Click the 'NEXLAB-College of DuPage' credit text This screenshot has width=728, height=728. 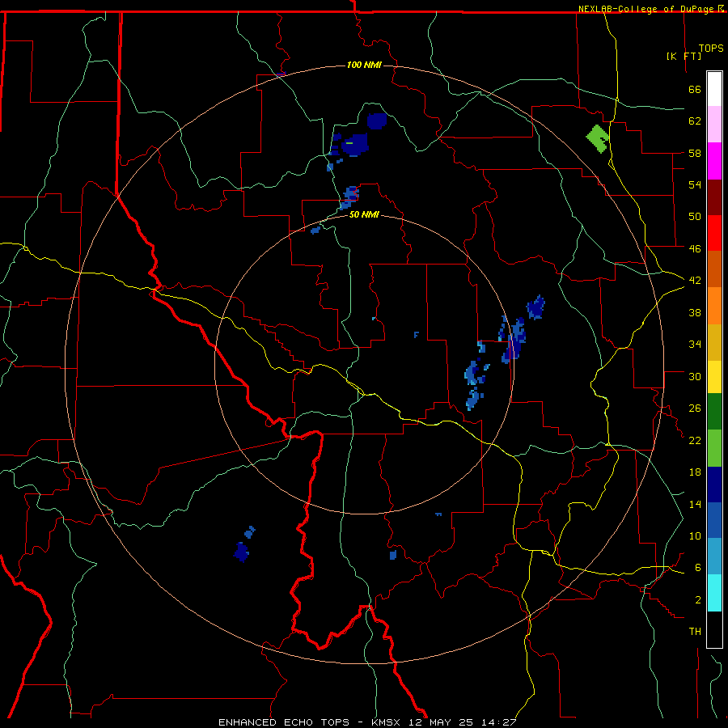click(x=647, y=9)
